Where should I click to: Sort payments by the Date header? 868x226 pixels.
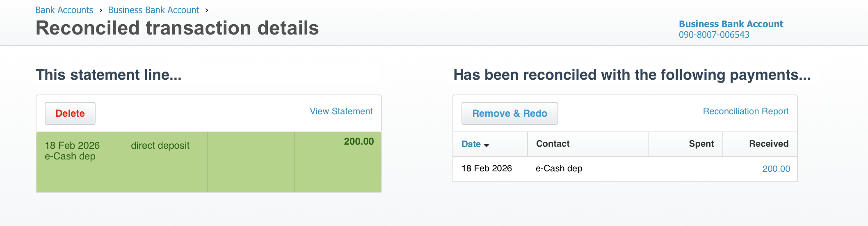(x=471, y=144)
